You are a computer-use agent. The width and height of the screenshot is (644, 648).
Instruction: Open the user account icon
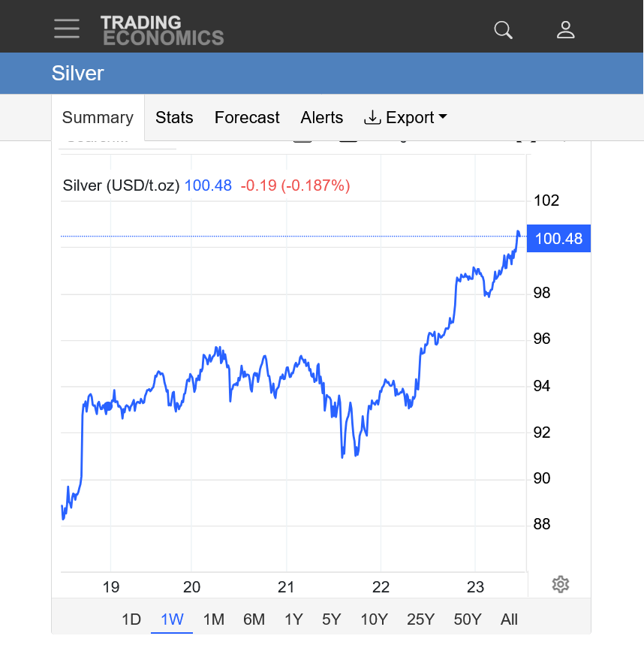pyautogui.click(x=565, y=30)
